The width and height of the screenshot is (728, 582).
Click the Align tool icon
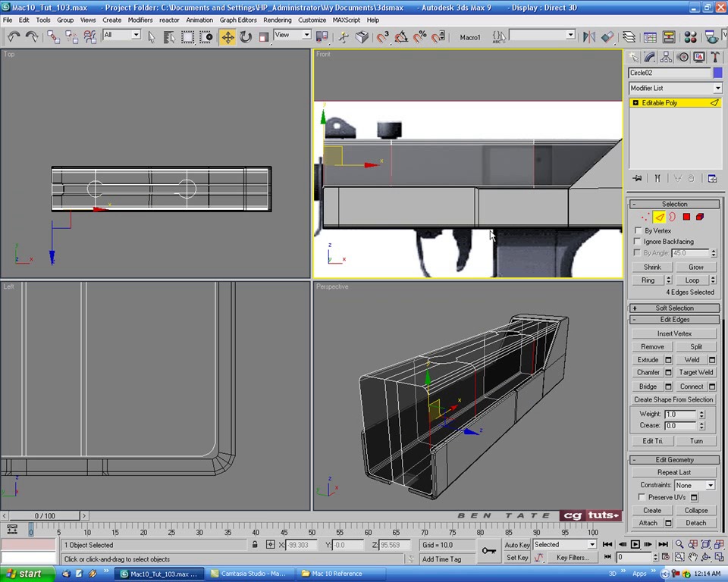point(607,37)
